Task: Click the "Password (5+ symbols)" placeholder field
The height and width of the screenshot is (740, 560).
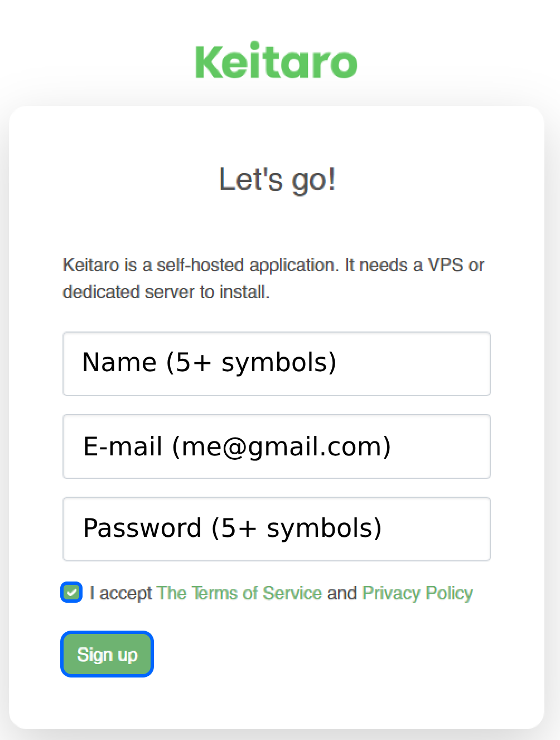Action: point(276,529)
